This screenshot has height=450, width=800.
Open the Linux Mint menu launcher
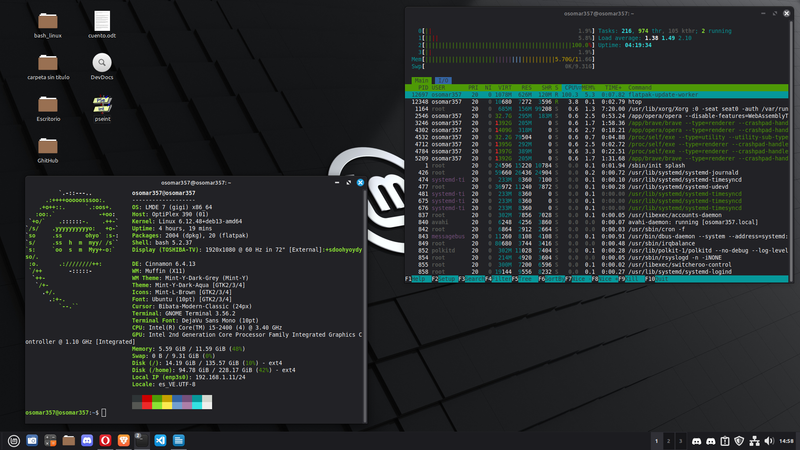(x=13, y=440)
